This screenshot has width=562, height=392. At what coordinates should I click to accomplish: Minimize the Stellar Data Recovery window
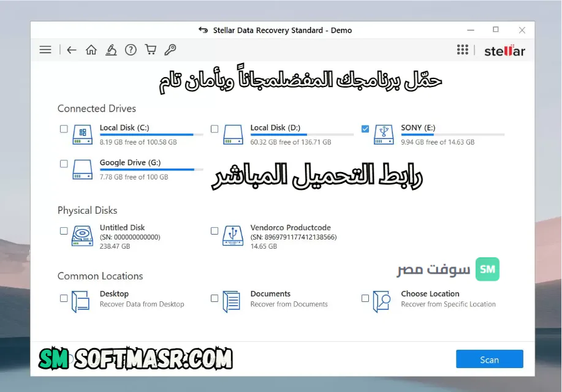click(x=471, y=30)
